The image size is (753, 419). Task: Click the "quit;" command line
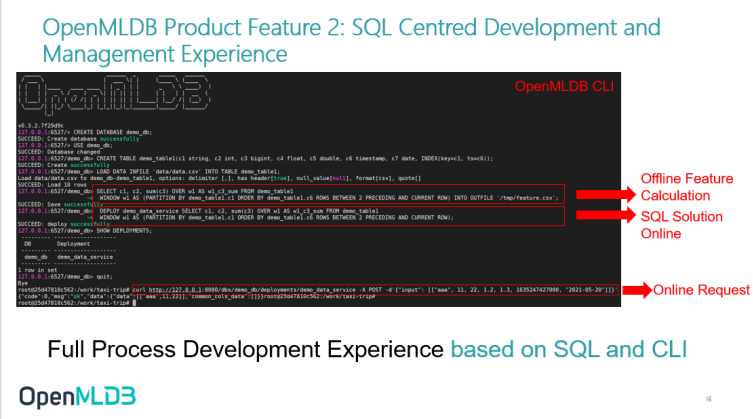(x=65, y=277)
